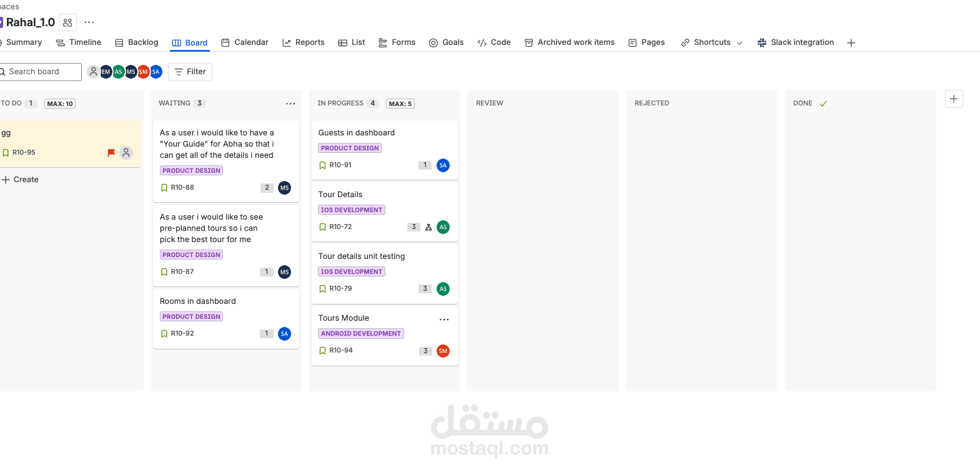Open issue key R10-88 link
Image resolution: width=980 pixels, height=468 pixels.
[x=182, y=188]
